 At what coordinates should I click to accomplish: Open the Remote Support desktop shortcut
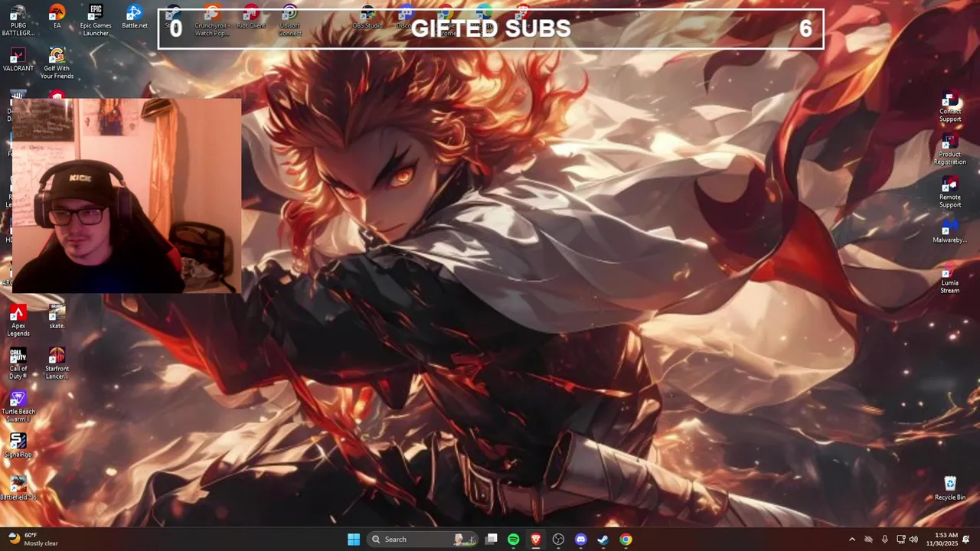coord(950,193)
